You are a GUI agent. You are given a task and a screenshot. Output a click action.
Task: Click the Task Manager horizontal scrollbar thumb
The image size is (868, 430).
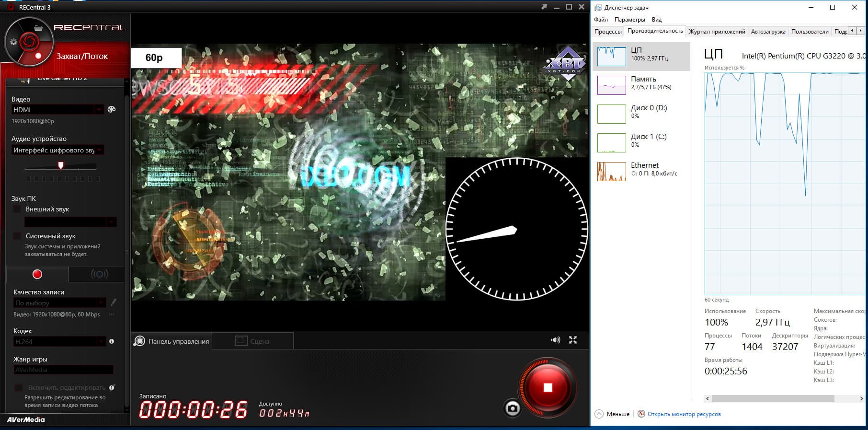(773, 398)
